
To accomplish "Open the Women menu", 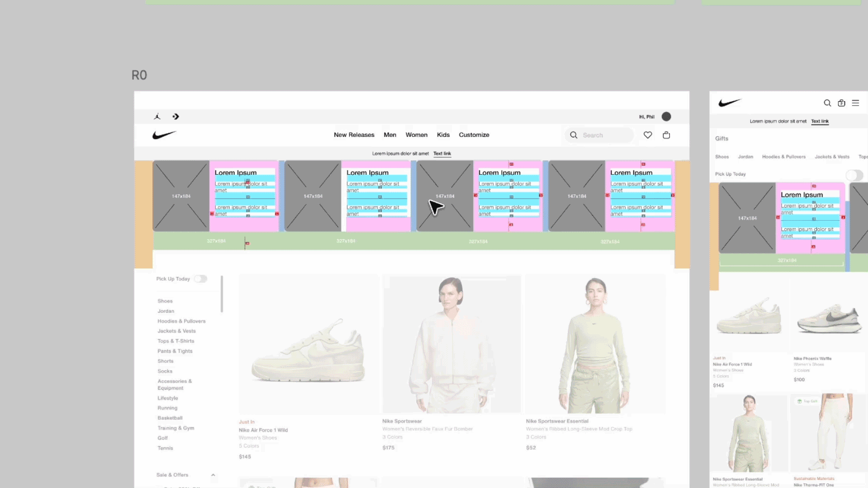I will pos(416,135).
